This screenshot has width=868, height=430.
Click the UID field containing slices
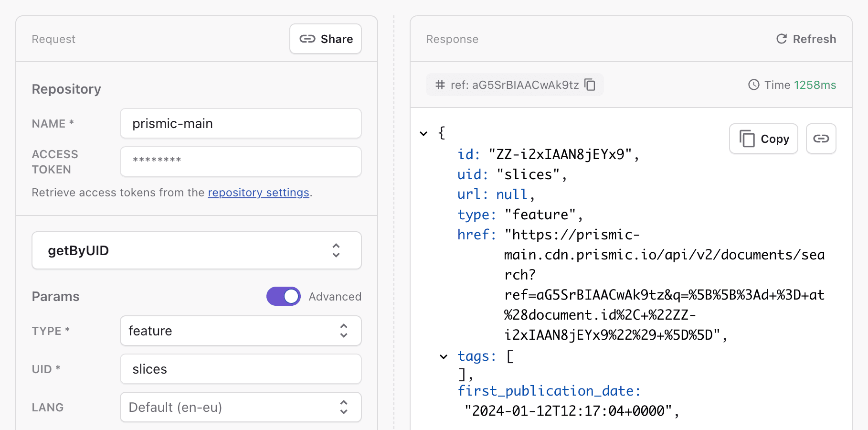tap(240, 369)
